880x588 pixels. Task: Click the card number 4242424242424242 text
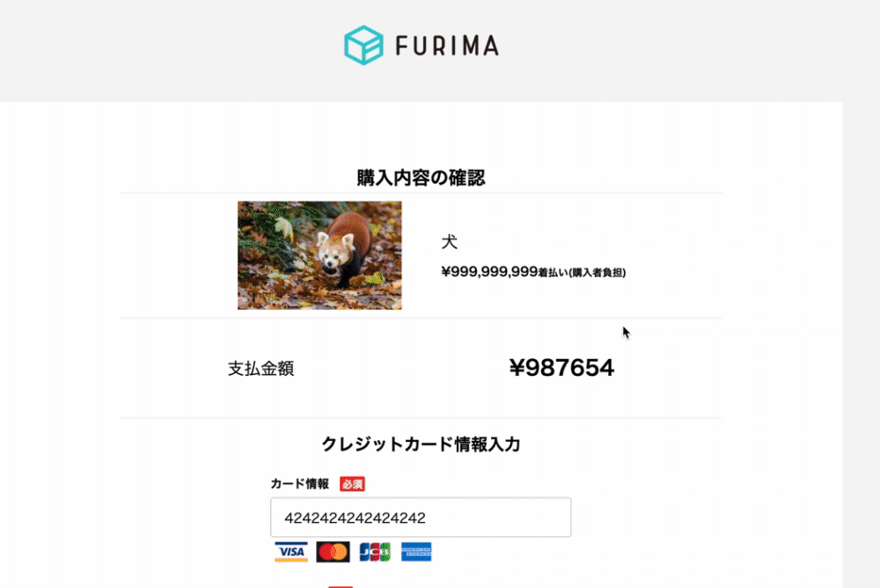pyautogui.click(x=355, y=518)
